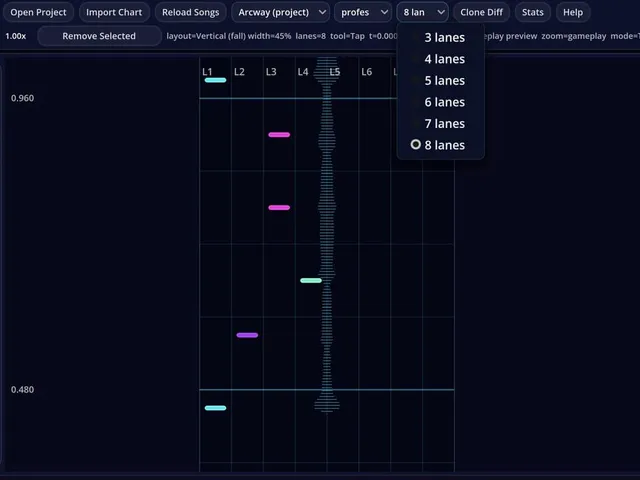Open the Help button
The width and height of the screenshot is (640, 480).
[x=573, y=12]
